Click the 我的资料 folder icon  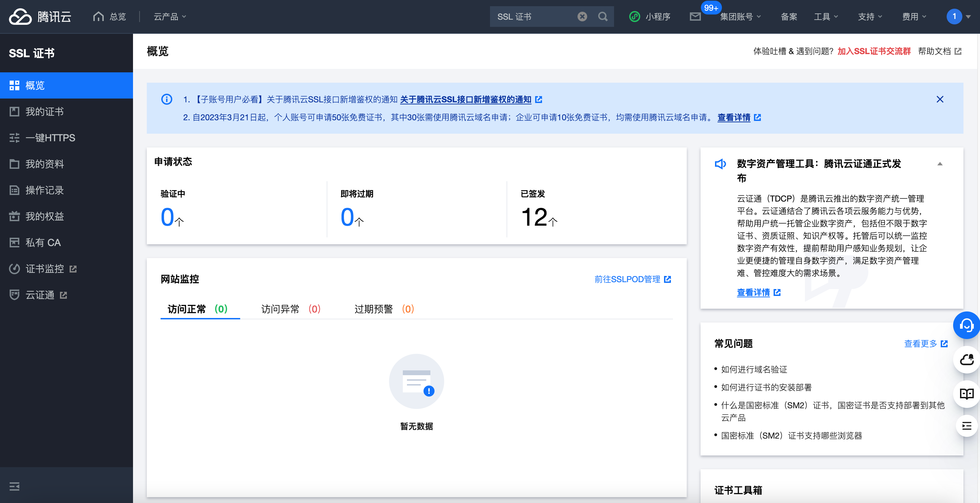point(14,164)
